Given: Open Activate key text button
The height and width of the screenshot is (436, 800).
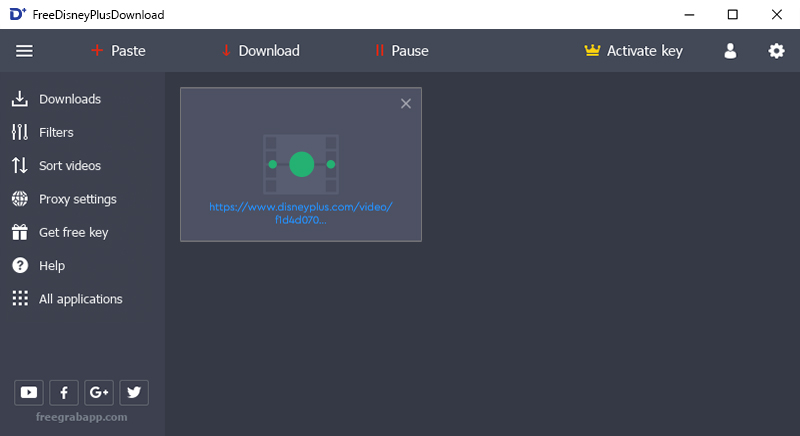Looking at the screenshot, I should coord(644,51).
